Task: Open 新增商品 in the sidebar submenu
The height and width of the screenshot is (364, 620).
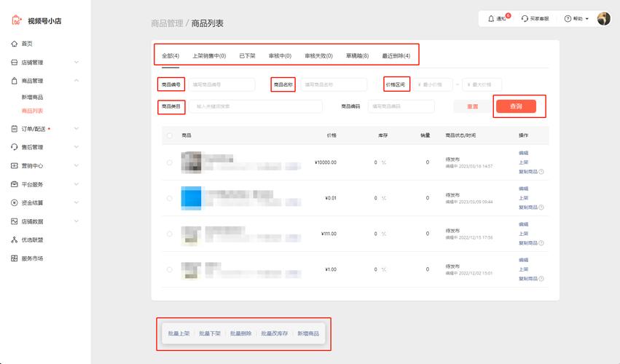Action: pyautogui.click(x=33, y=98)
